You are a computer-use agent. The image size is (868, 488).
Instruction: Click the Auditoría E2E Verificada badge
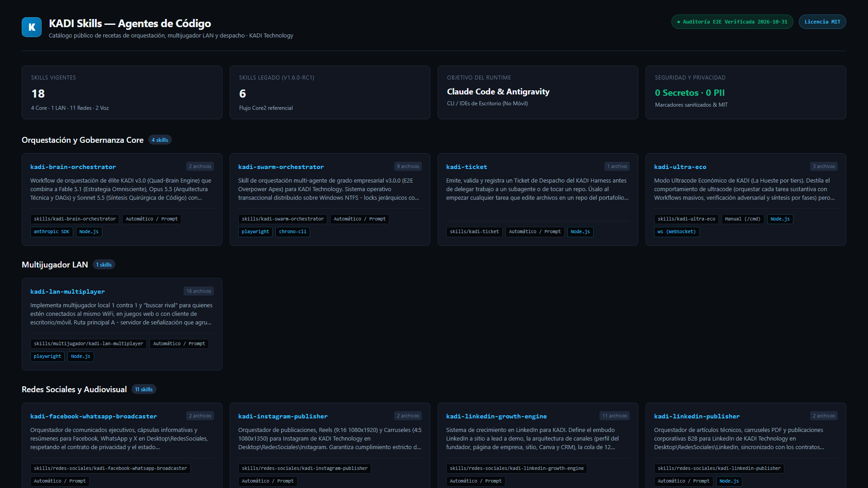tap(732, 22)
